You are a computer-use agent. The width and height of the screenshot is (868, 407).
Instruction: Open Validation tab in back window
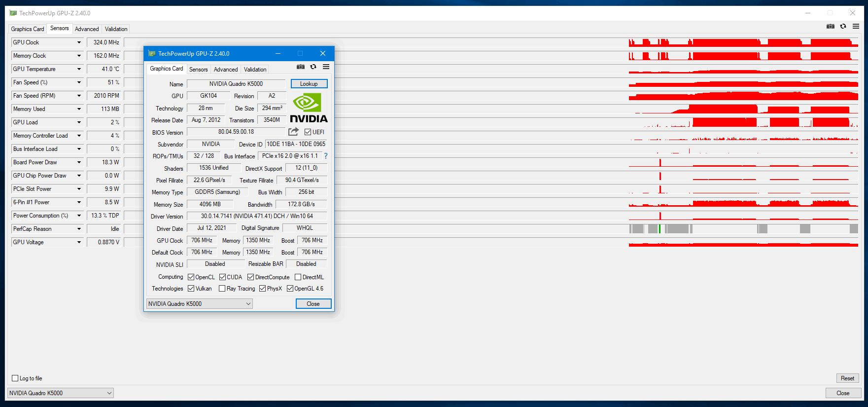point(116,29)
